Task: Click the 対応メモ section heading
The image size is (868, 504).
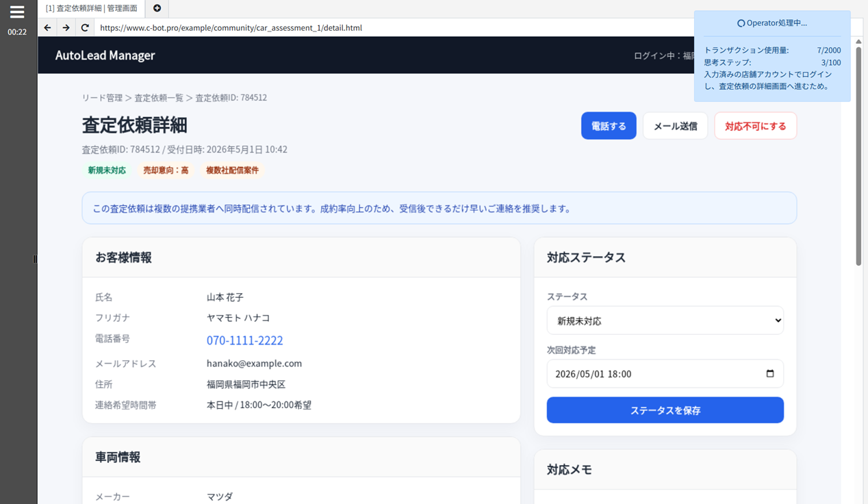Action: (570, 470)
